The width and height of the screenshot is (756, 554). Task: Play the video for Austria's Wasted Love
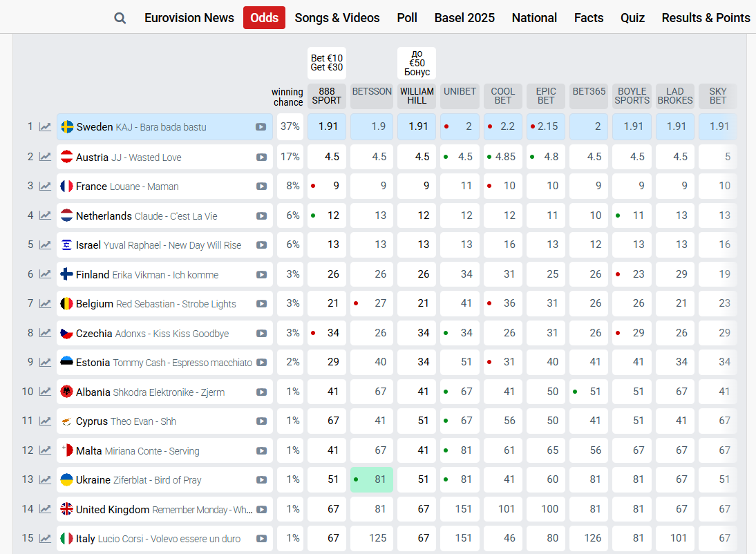261,157
